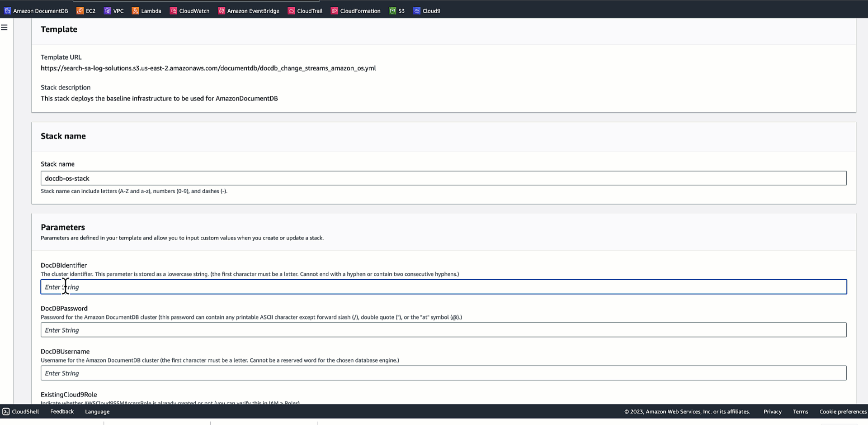Click the Stack name input showing docdb-os-stack
Viewport: 868px width, 425px height.
tap(443, 178)
